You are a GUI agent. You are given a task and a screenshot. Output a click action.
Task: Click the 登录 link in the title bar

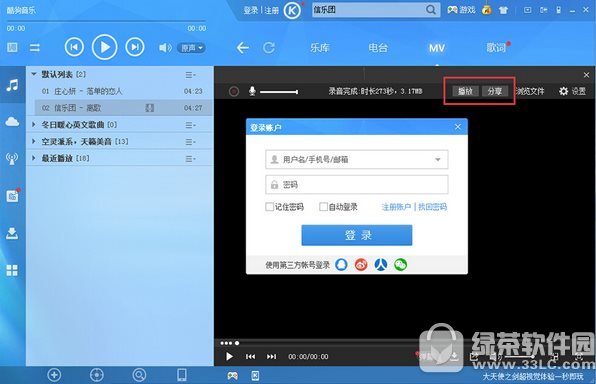(x=251, y=10)
